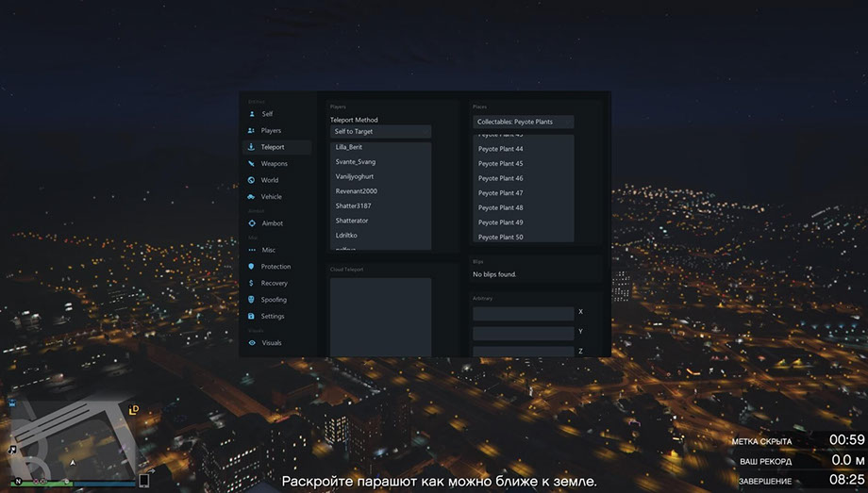
Task: Click the Spoofing mask icon
Action: [x=251, y=300]
